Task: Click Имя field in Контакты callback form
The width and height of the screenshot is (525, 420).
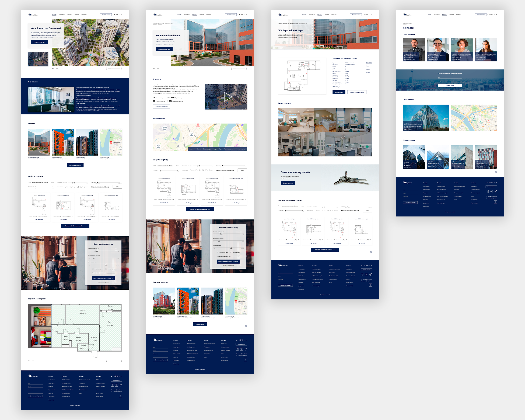Action: click(450, 78)
